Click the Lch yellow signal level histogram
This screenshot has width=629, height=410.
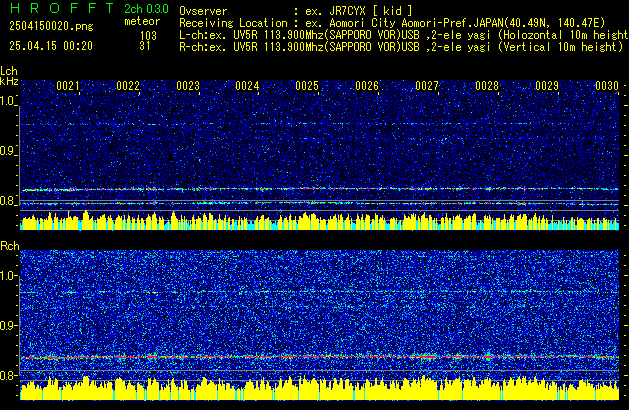319,221
